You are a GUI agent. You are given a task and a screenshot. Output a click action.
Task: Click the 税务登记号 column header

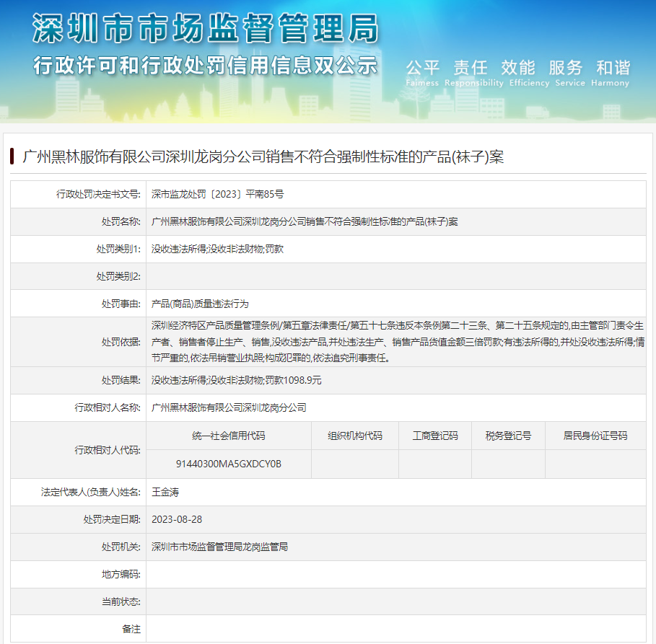[x=508, y=436]
